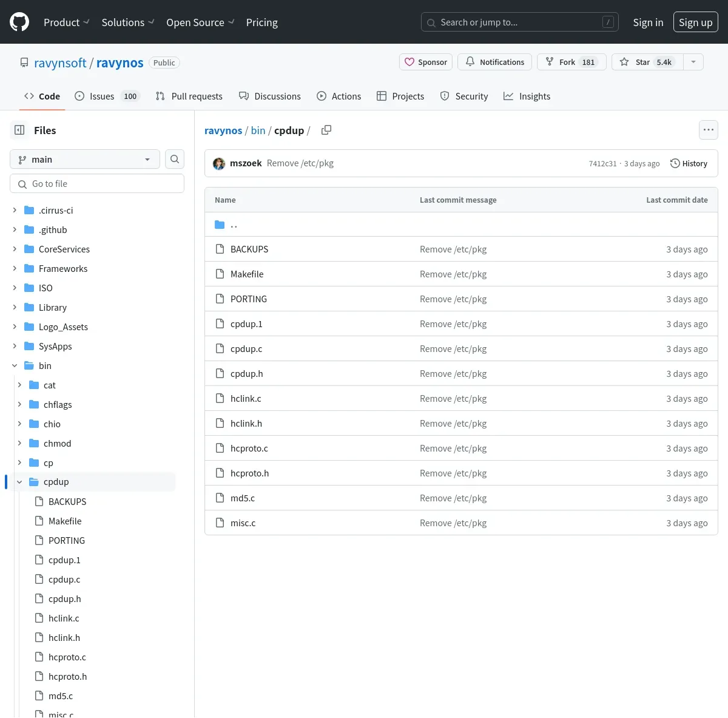Viewport: 728px width, 718px height.
Task: Open the main branch dropdown
Action: 85,159
